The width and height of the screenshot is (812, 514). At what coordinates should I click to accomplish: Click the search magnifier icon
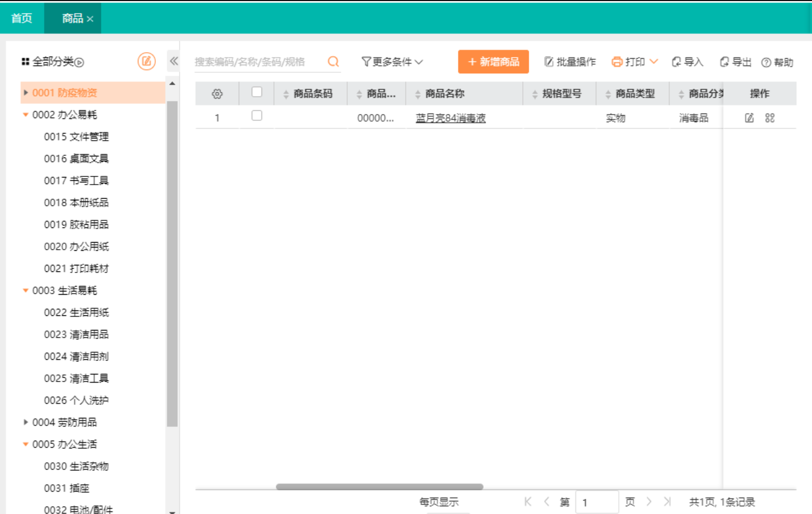[333, 62]
